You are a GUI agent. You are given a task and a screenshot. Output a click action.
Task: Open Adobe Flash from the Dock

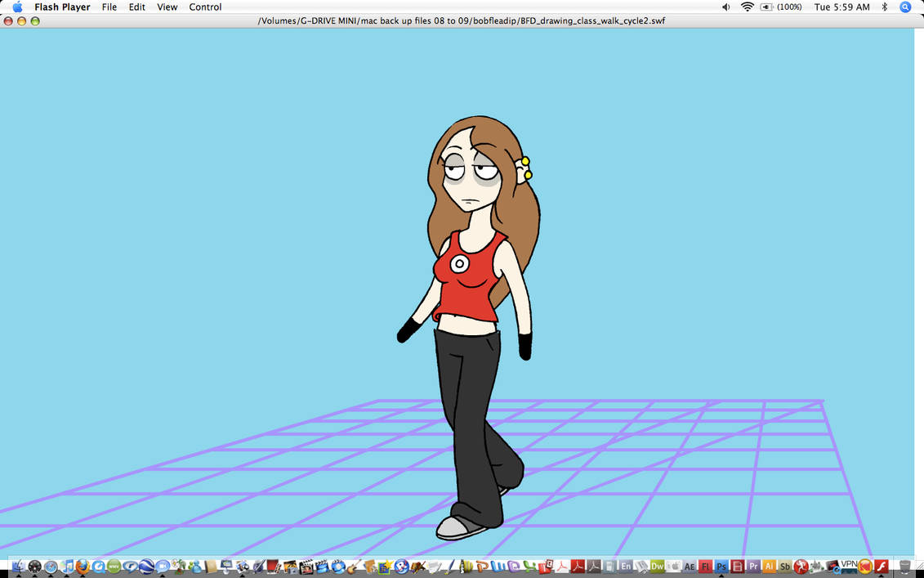[x=705, y=566]
